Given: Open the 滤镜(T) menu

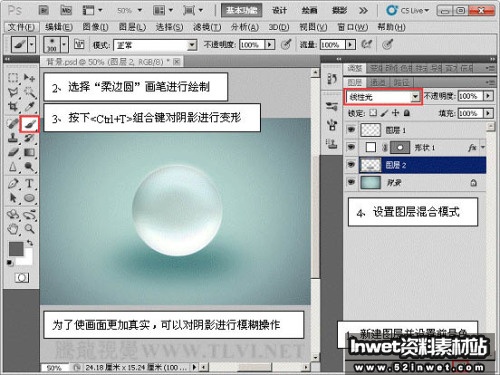Looking at the screenshot, I should (207, 27).
